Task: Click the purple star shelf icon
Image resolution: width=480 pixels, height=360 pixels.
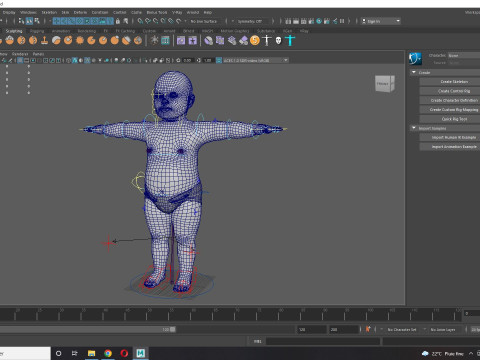Action: [x=193, y=41]
